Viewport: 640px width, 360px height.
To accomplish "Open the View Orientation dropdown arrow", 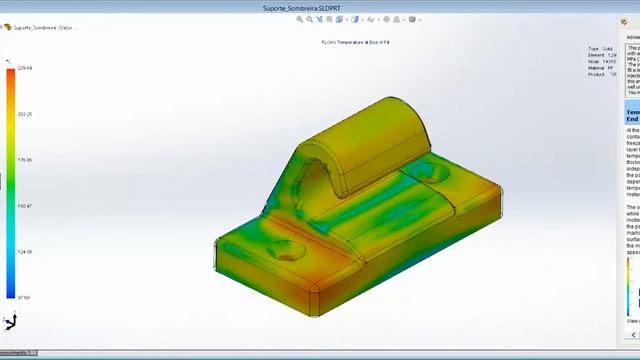I will [347, 20].
